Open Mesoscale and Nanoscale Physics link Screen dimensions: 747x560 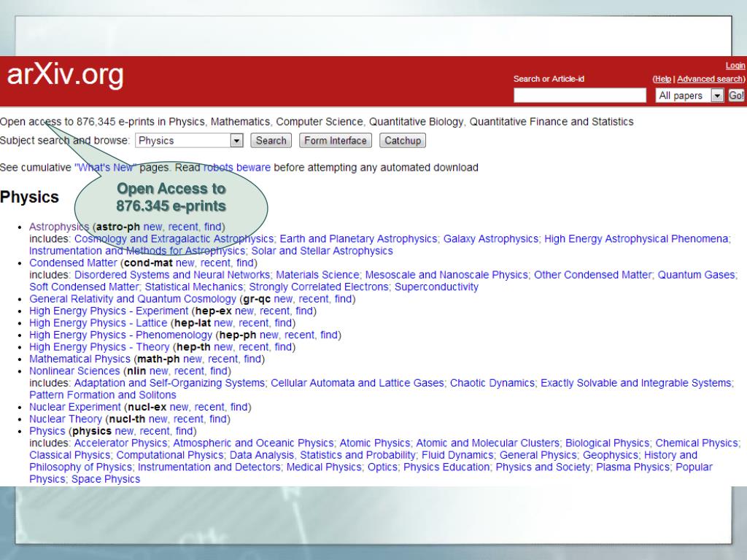[x=446, y=275]
